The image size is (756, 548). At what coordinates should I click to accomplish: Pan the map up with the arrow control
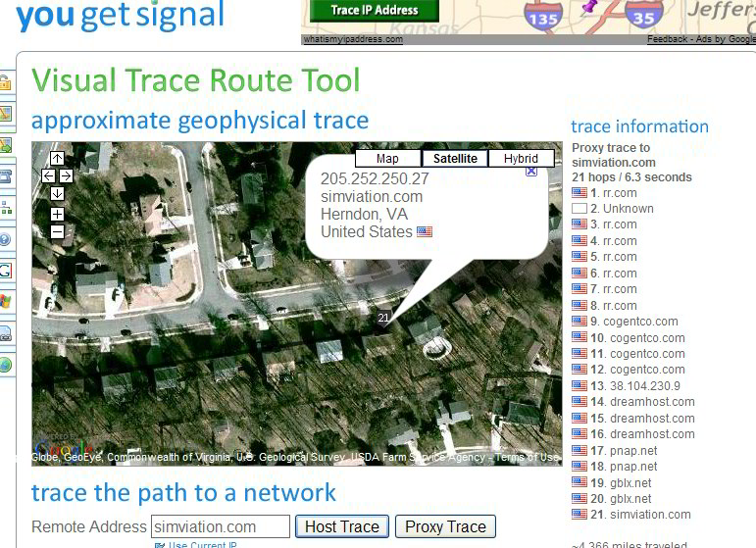57,158
